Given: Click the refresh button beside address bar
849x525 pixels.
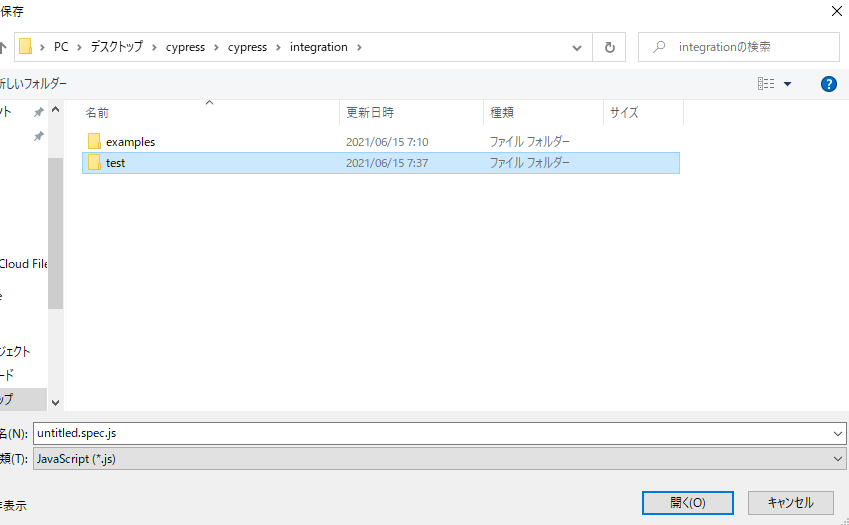Looking at the screenshot, I should coord(609,48).
